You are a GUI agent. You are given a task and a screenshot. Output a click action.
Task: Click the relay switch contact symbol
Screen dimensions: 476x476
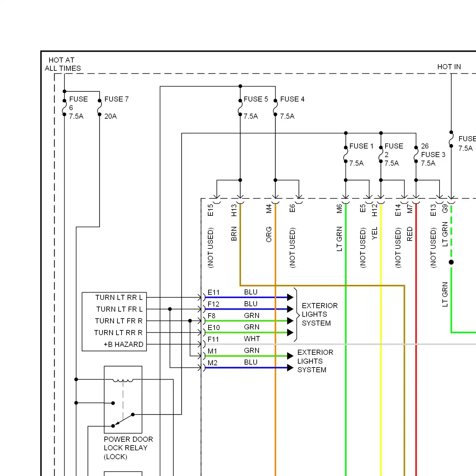(123, 420)
